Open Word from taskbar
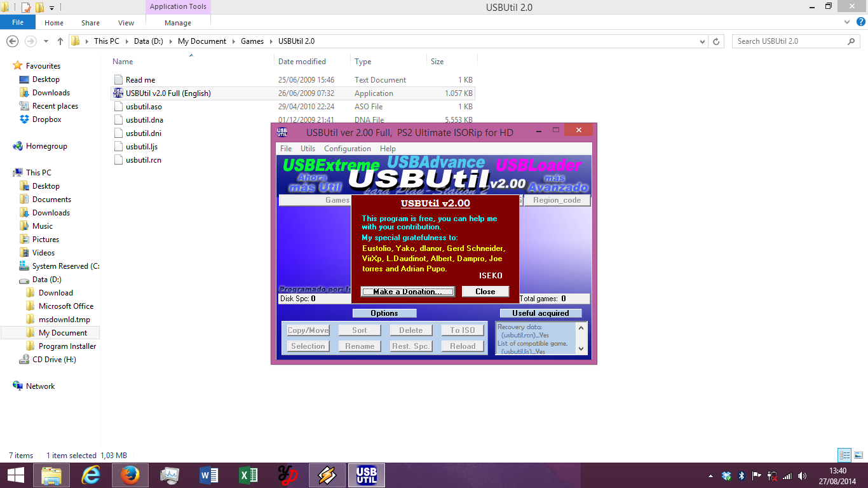This screenshot has width=868, height=488. (209, 475)
